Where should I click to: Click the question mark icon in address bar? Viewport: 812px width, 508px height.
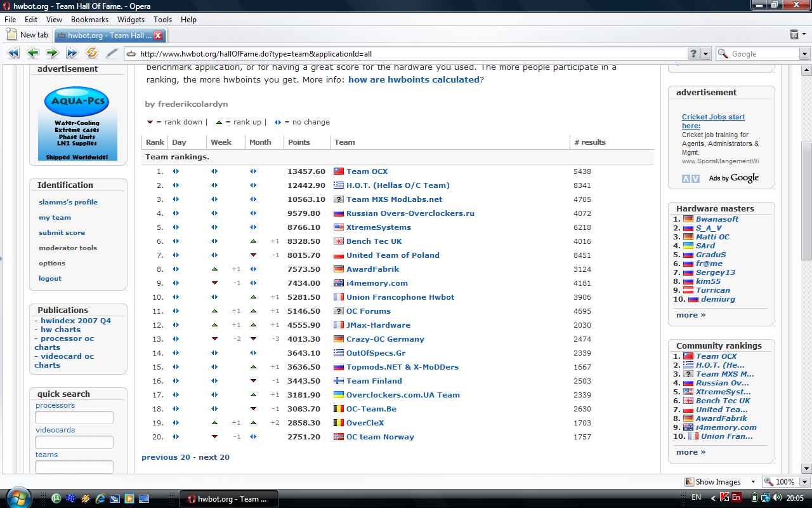pos(693,54)
